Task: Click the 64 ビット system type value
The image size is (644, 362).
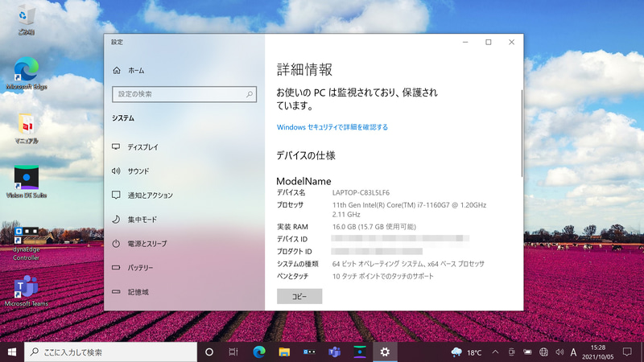Action: 408,264
